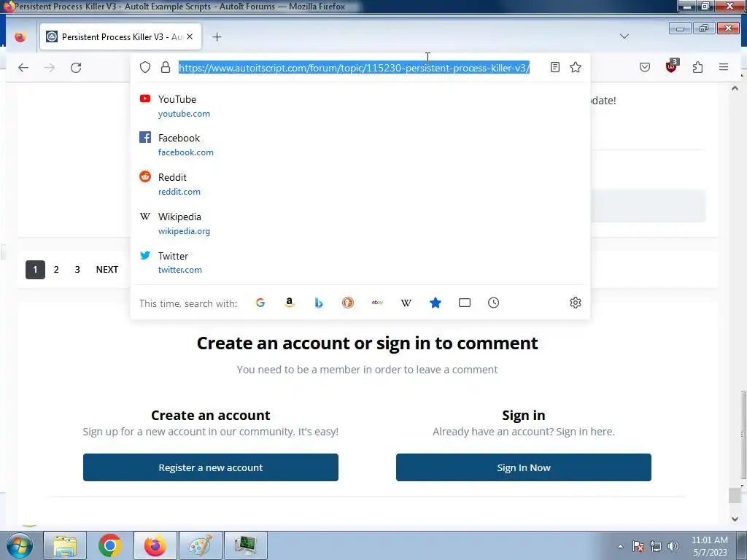The width and height of the screenshot is (747, 560).
Task: Search this time with Google
Action: pos(260,303)
